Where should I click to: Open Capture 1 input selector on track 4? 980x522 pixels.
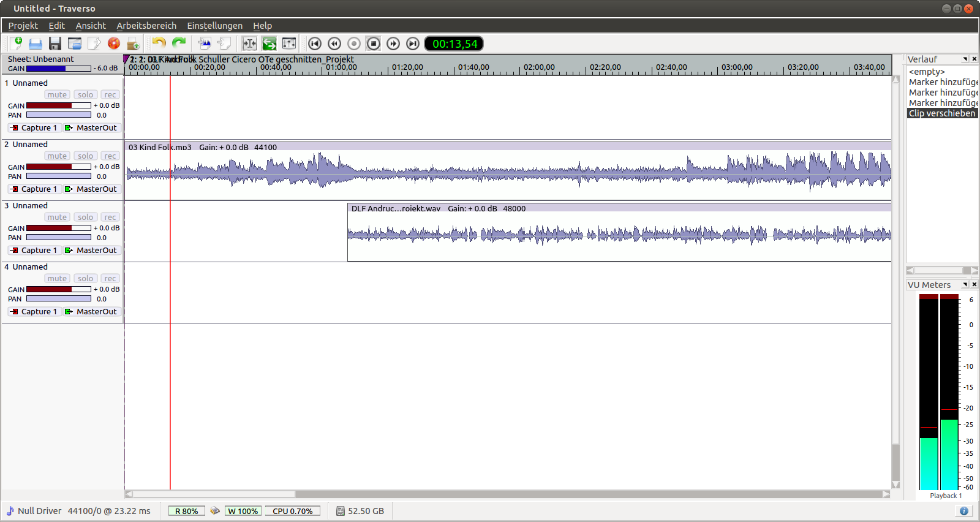click(34, 312)
